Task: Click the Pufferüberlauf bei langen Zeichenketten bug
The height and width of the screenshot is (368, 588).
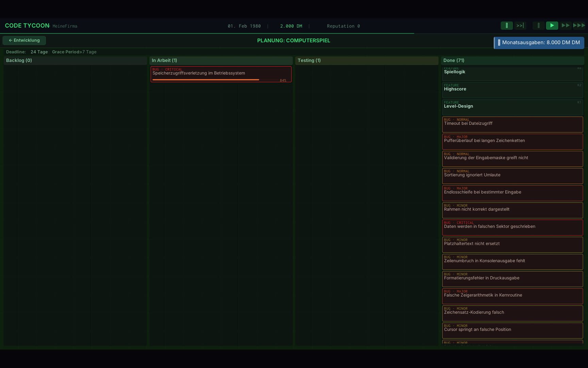Action: pos(512,141)
